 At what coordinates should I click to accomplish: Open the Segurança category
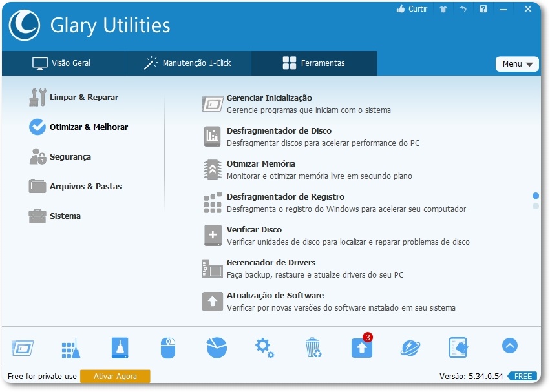(x=60, y=157)
